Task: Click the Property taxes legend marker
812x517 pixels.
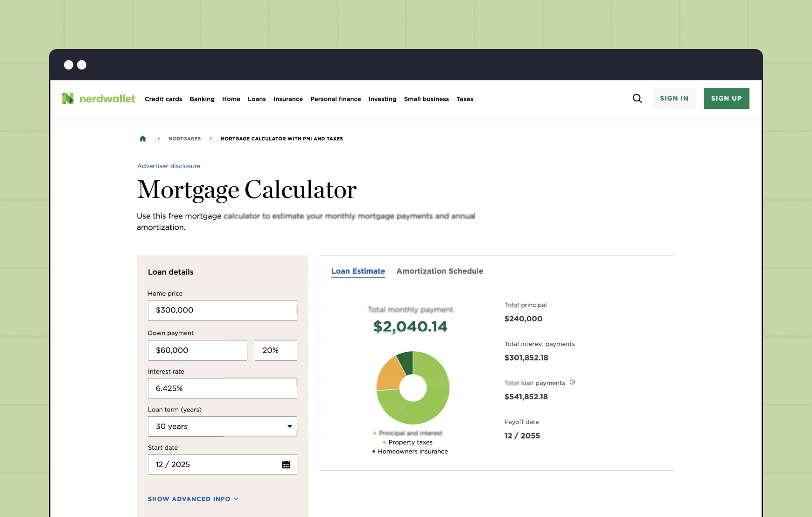Action: [x=384, y=442]
